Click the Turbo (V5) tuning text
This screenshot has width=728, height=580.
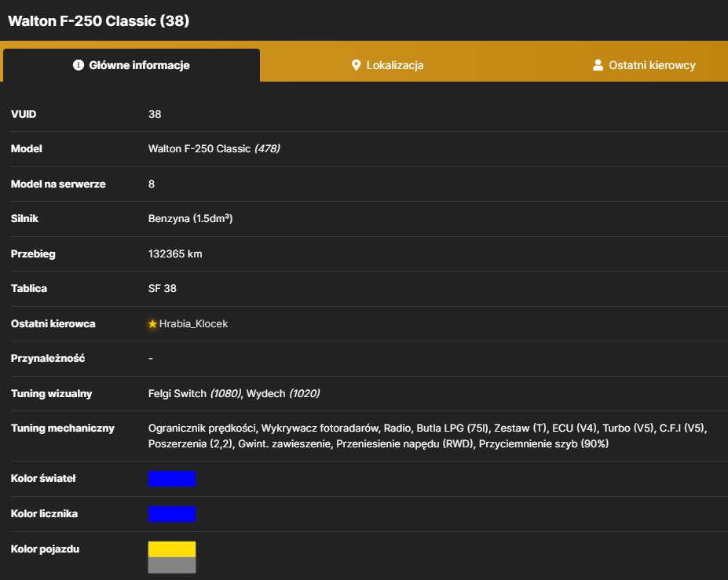pyautogui.click(x=628, y=429)
